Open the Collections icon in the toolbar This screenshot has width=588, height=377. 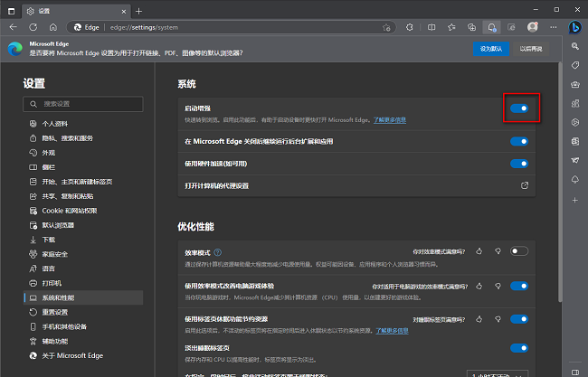(x=471, y=27)
